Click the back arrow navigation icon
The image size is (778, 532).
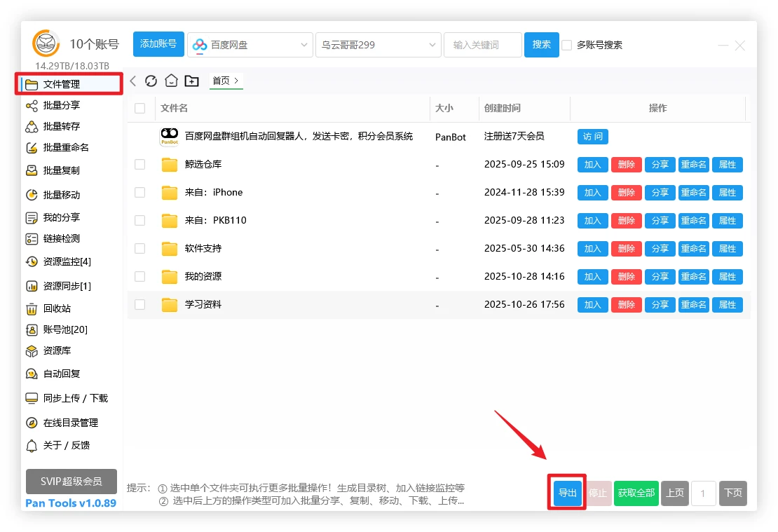point(133,81)
